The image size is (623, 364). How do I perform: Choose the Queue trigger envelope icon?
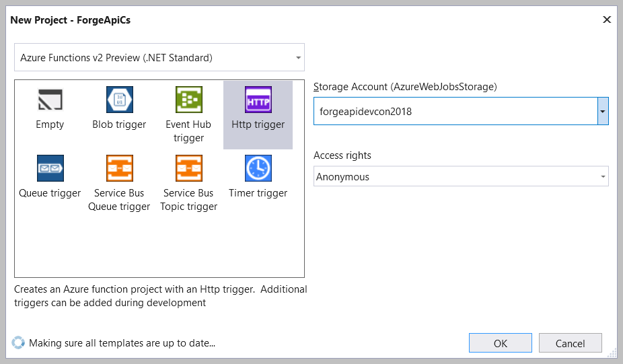[x=50, y=168]
